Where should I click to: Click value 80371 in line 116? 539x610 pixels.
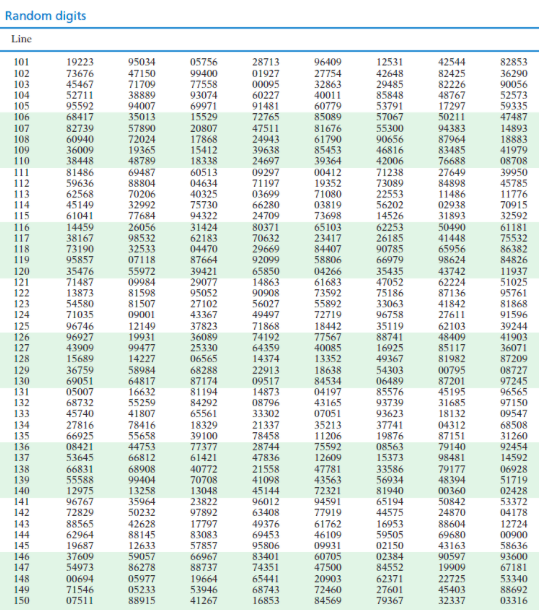266,227
